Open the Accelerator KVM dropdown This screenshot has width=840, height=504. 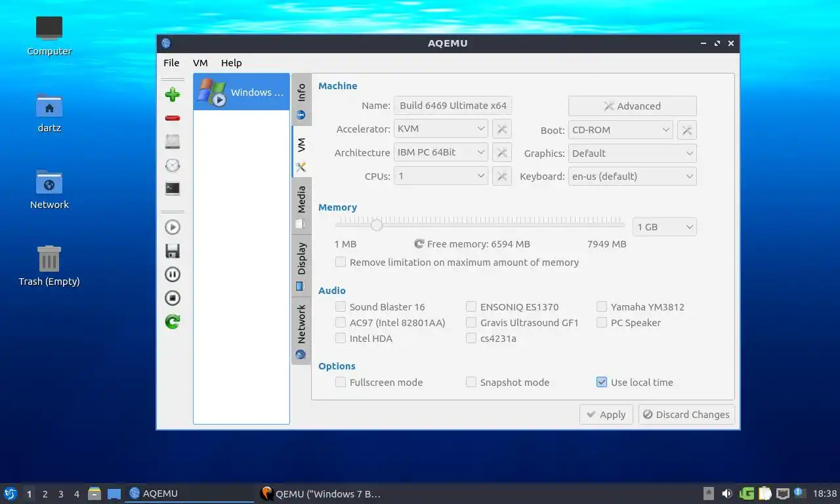(x=441, y=129)
